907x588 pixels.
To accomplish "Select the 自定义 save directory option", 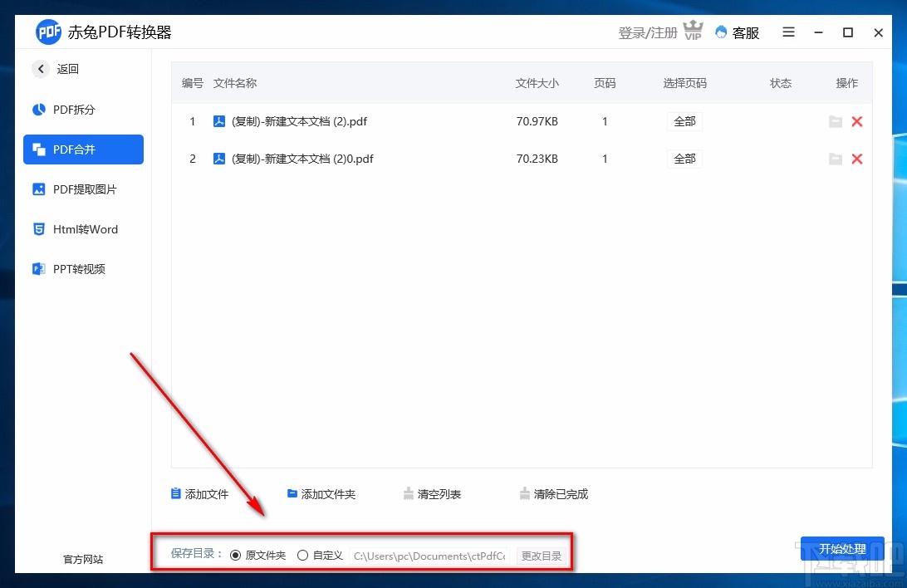I will point(303,555).
